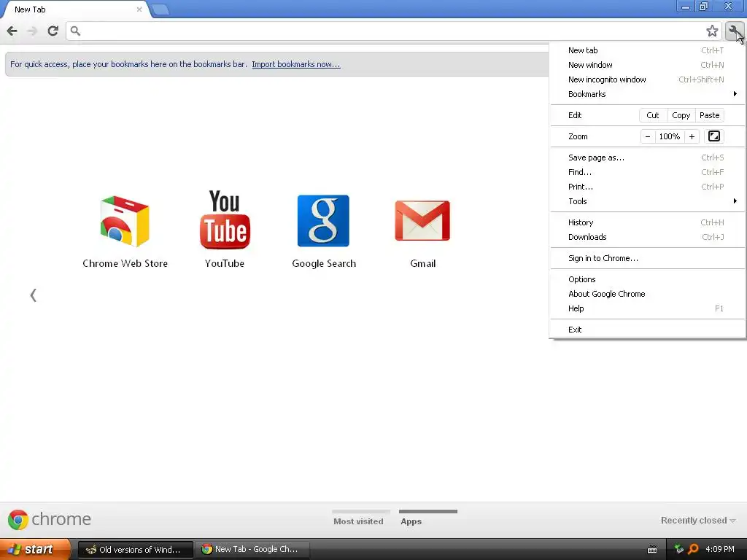This screenshot has width=747, height=560.
Task: Expand the Recently closed dropdown
Action: coord(698,521)
